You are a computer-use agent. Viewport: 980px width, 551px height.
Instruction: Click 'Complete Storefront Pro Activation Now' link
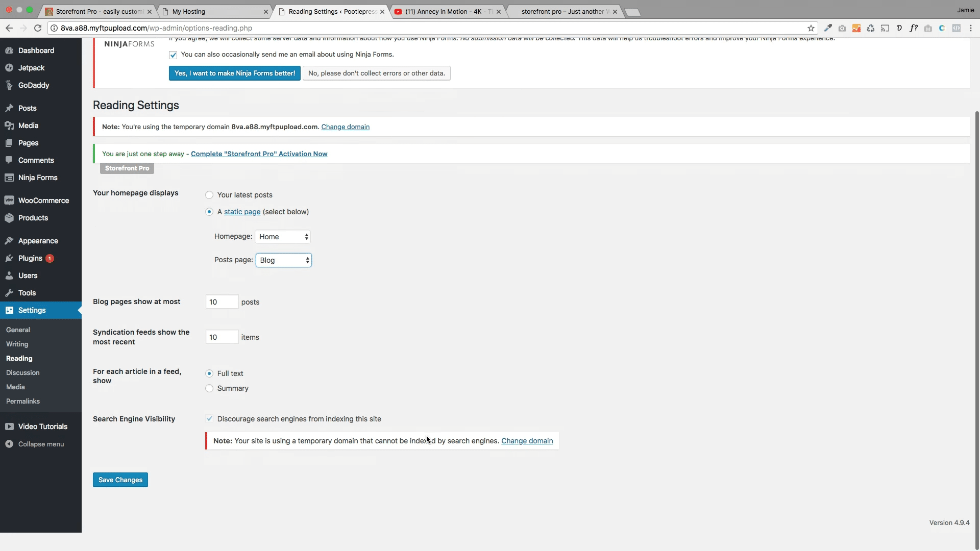pyautogui.click(x=259, y=154)
